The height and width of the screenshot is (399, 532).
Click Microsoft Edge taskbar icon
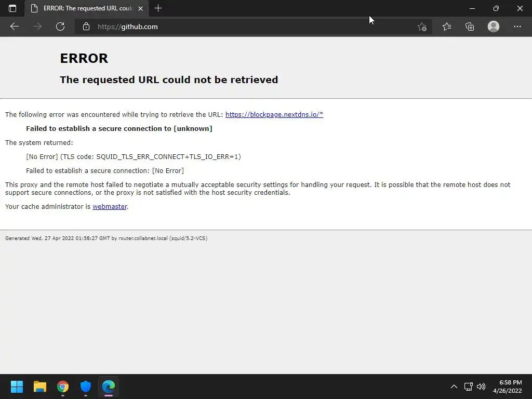click(109, 387)
